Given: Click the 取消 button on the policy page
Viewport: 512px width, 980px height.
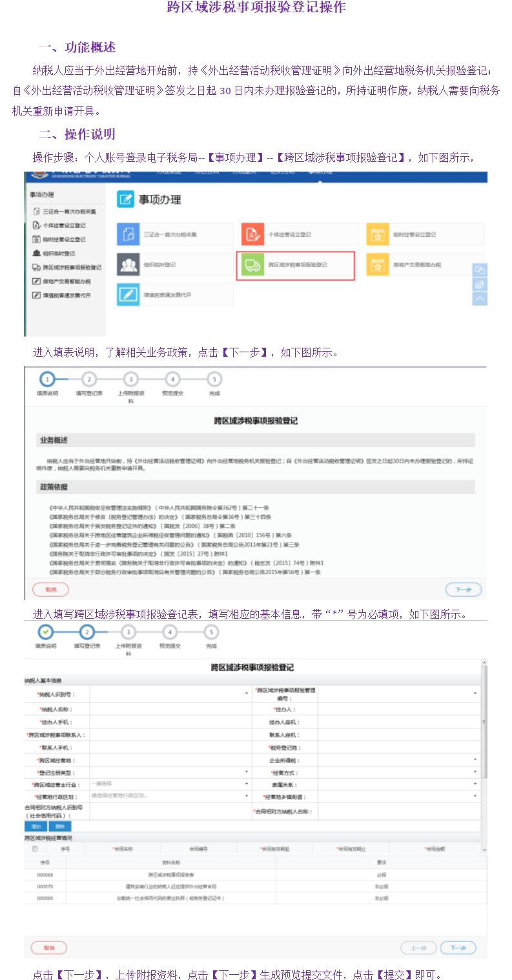Looking at the screenshot, I should click(50, 590).
